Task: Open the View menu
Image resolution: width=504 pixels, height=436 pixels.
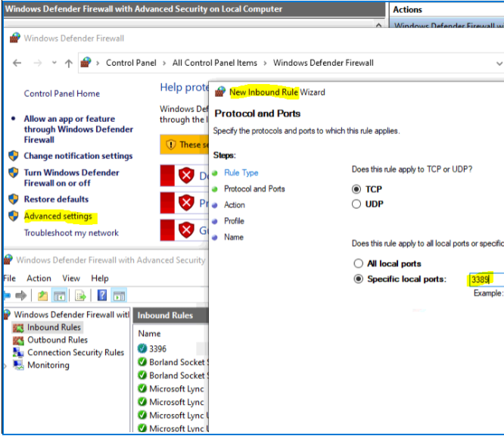Action: (71, 278)
